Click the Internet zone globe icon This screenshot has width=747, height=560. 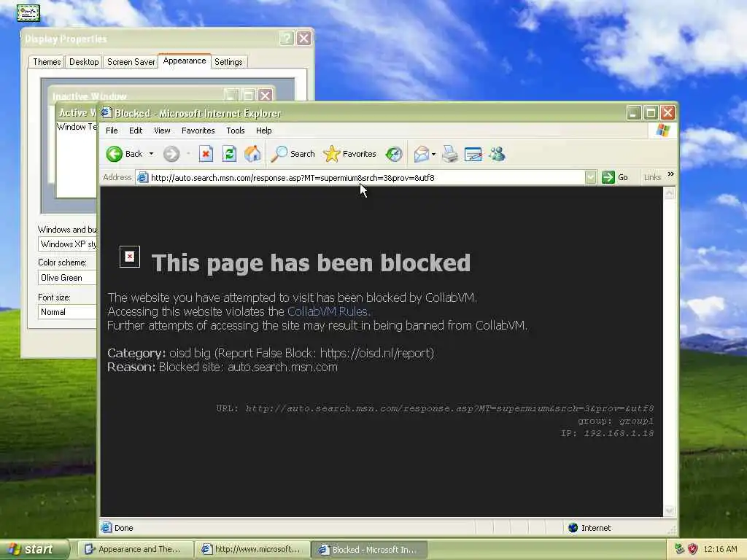[x=573, y=528]
